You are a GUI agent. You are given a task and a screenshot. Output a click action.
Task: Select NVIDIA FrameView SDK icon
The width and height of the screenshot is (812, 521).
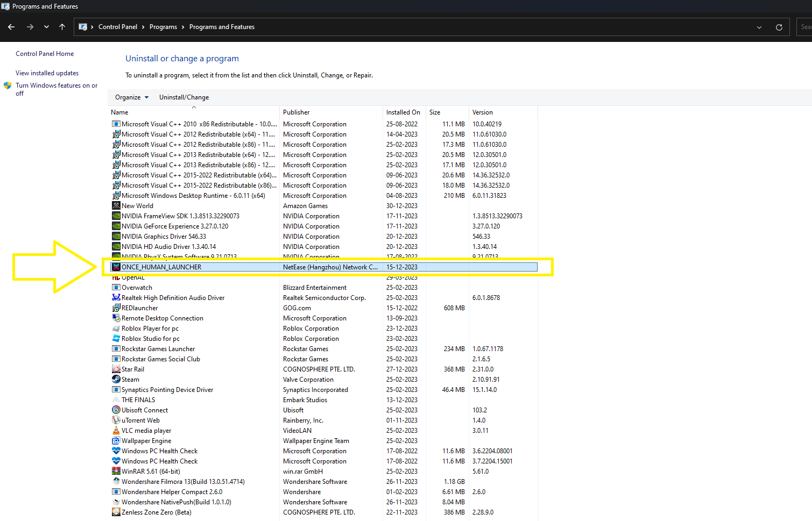point(116,216)
